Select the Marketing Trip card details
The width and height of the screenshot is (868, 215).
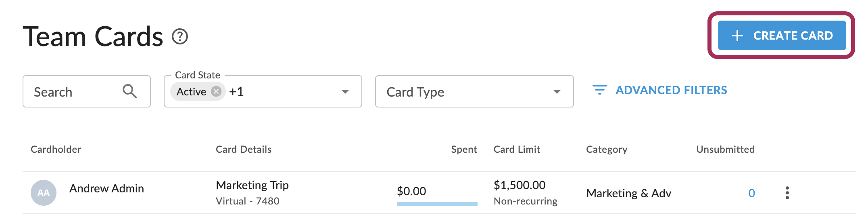pos(252,185)
